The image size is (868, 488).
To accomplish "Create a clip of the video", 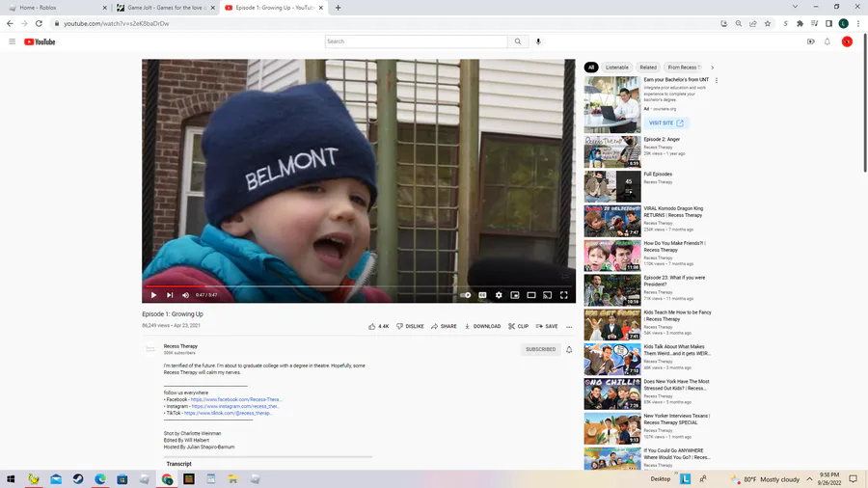I will click(x=519, y=326).
